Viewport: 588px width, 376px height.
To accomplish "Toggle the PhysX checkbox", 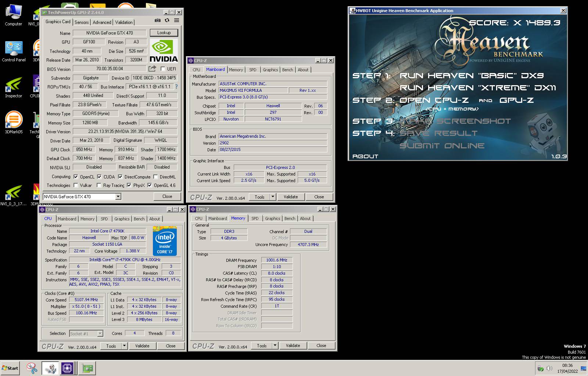I will [129, 185].
